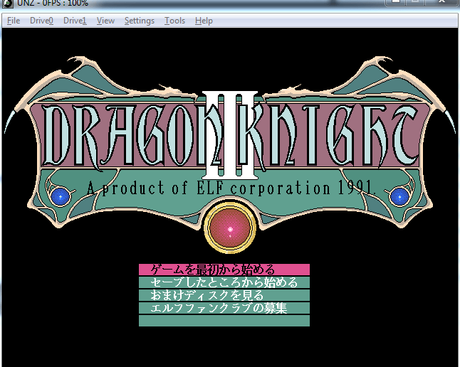This screenshot has width=460, height=367.
Task: Open the Settings menu
Action: pos(139,21)
